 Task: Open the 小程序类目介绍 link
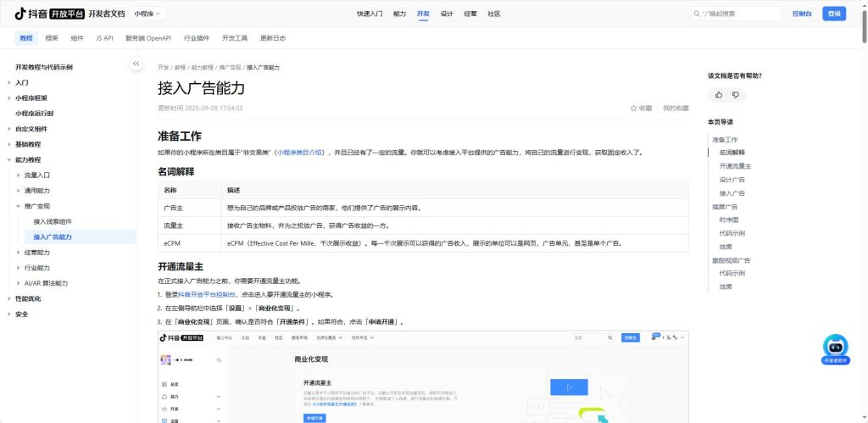tap(299, 153)
